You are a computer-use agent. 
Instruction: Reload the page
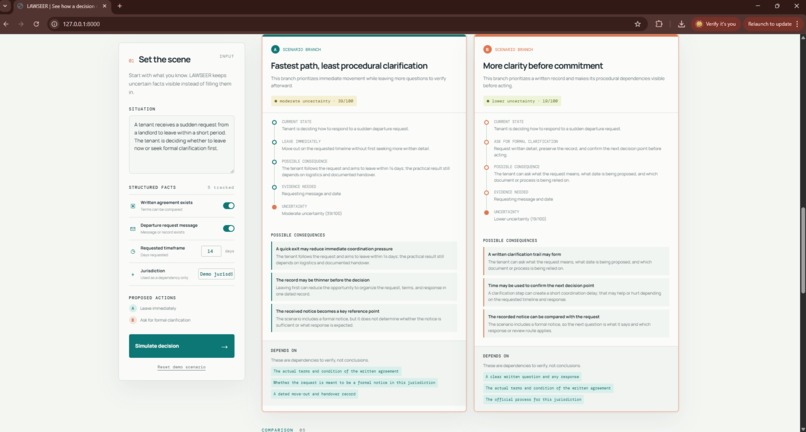coord(36,24)
